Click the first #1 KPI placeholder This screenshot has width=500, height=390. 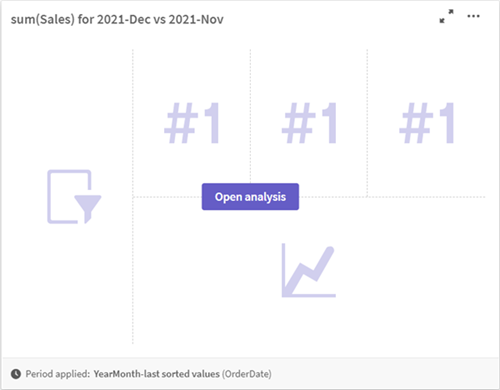[x=192, y=123]
